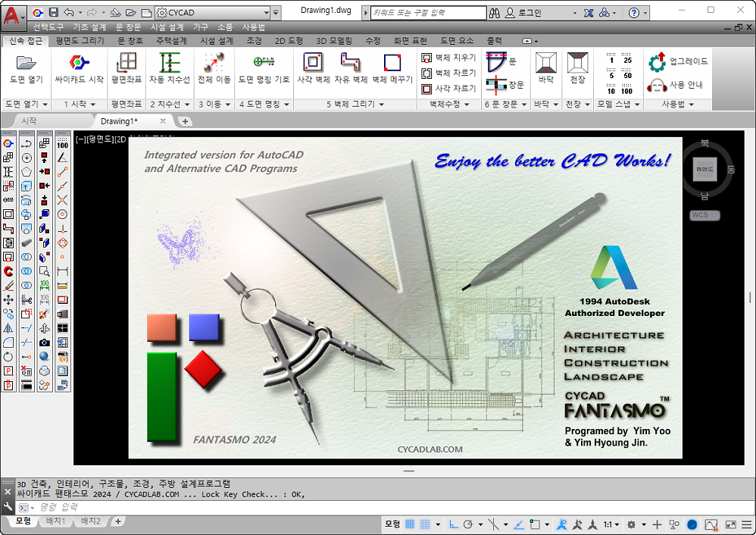The width and height of the screenshot is (756, 535).
Task: Click the 도면 명칭 기호 icon
Action: 264,61
